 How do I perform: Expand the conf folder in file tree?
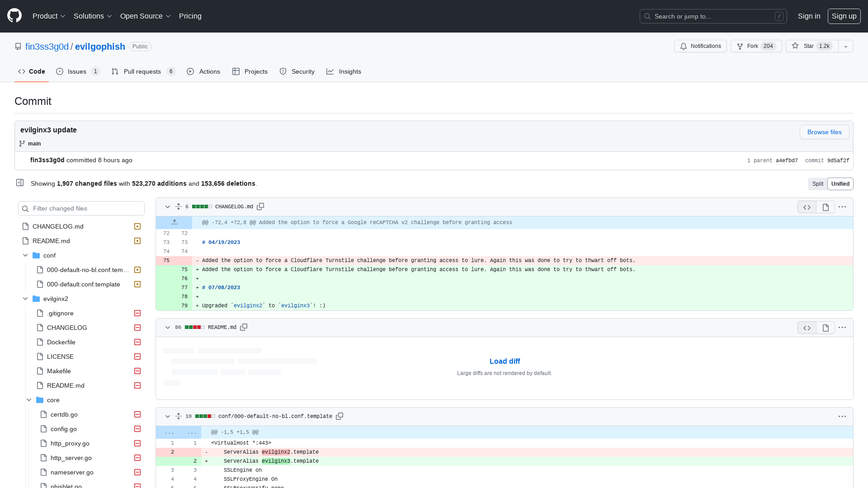25,255
